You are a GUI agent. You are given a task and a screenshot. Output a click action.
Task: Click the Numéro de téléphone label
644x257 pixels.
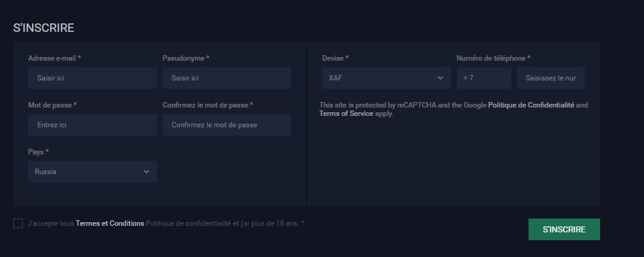click(x=493, y=58)
